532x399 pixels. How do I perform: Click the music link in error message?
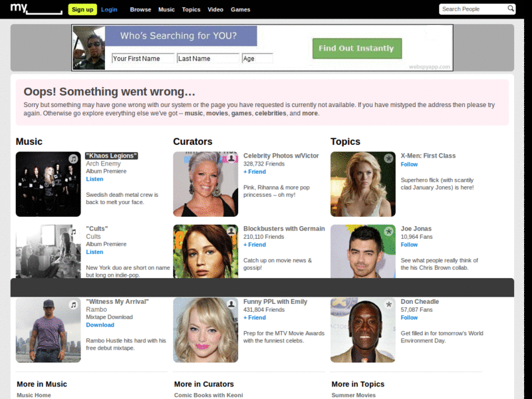point(194,113)
